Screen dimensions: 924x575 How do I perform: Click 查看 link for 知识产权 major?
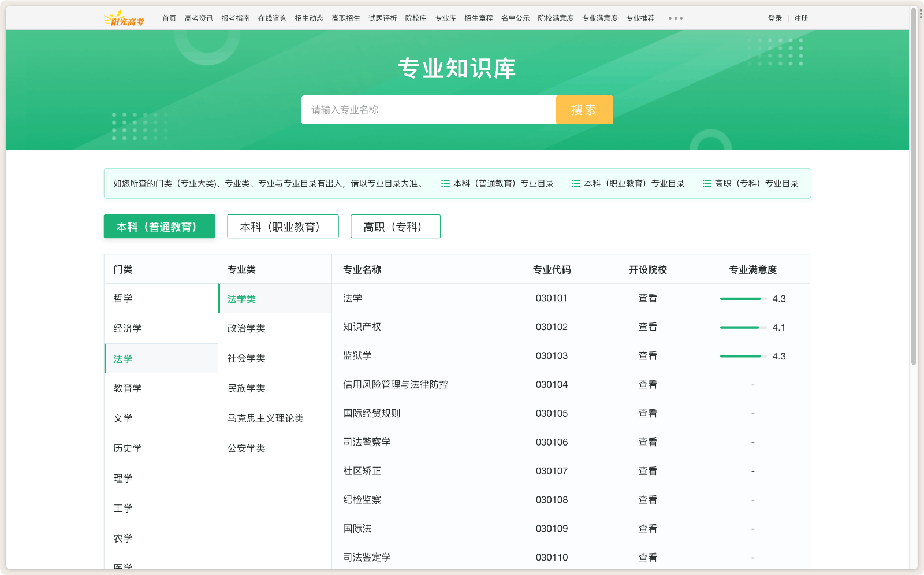648,327
